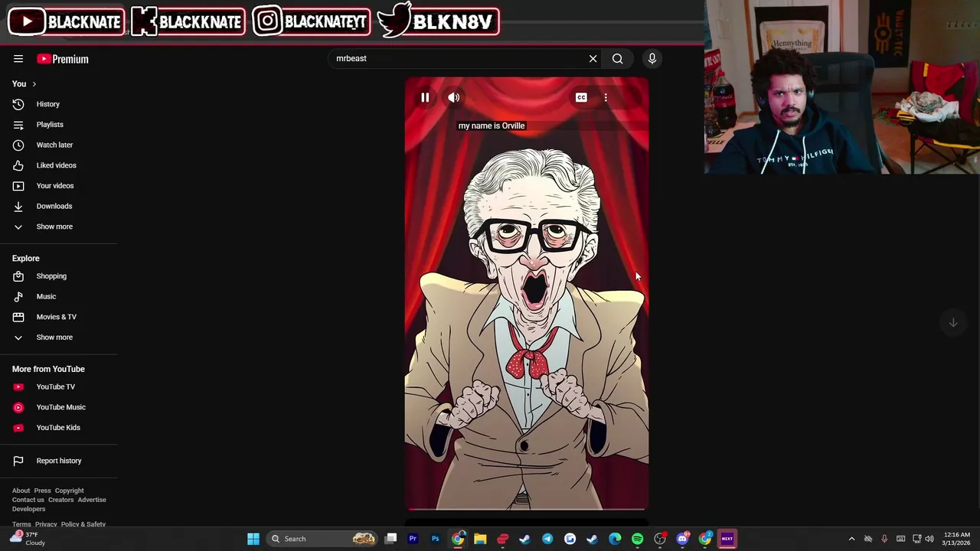The image size is (980, 551).
Task: Open Spotify from the taskbar
Action: 637,539
